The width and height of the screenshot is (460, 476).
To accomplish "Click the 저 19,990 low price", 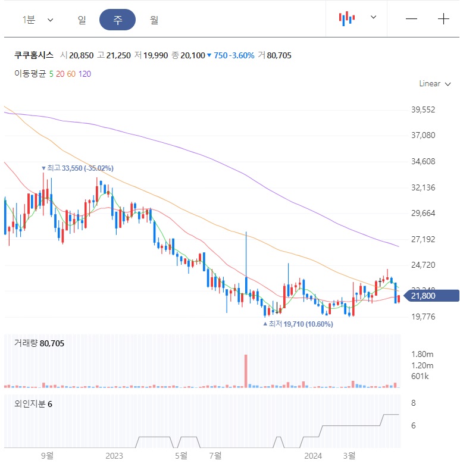I will click(x=151, y=55).
